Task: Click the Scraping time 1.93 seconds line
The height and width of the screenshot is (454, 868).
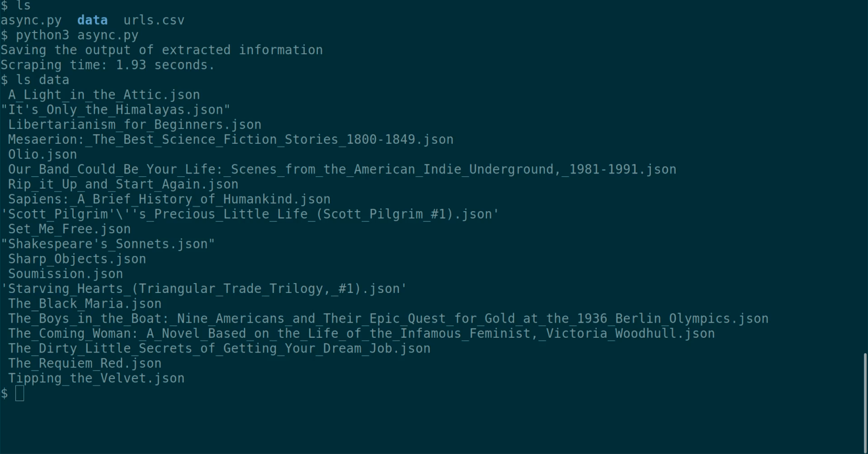Action: pyautogui.click(x=107, y=65)
